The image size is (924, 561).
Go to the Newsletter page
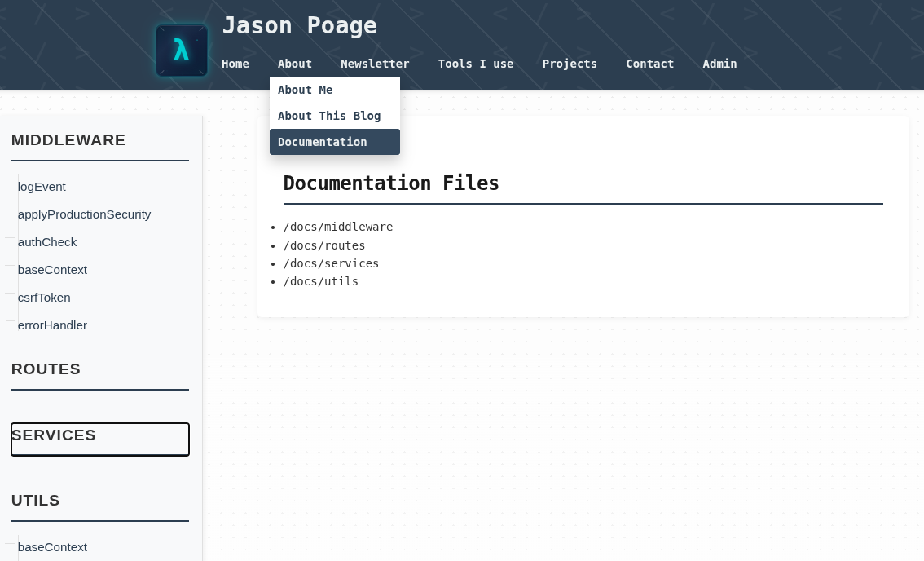[x=375, y=64]
